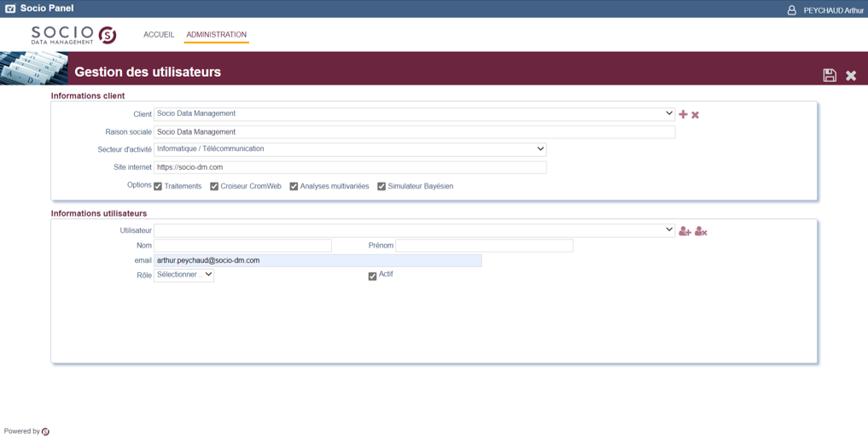This screenshot has width=868, height=437.
Task: Open the Client dropdown
Action: pyautogui.click(x=414, y=114)
